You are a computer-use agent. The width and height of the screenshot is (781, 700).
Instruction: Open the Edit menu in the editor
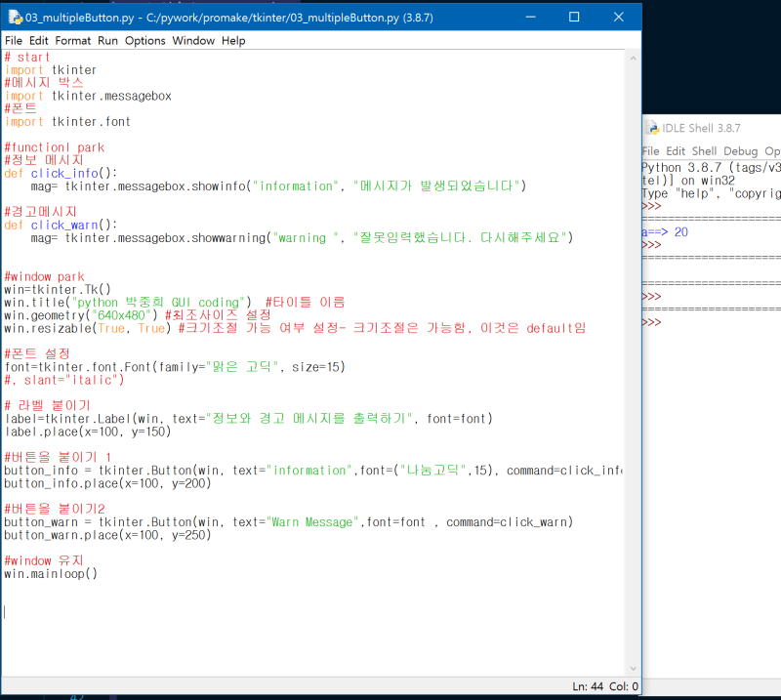[37, 40]
